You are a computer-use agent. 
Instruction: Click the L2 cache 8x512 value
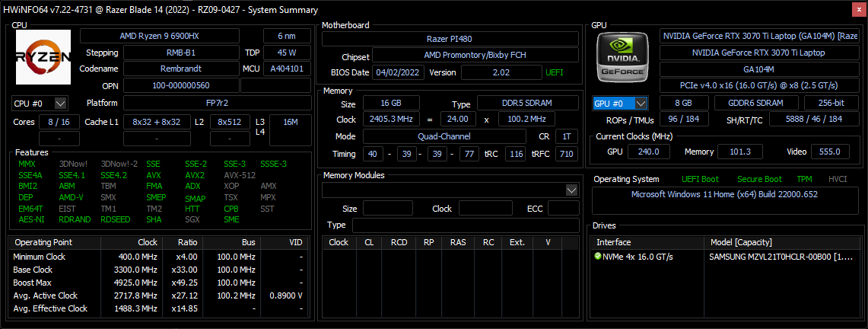click(229, 122)
